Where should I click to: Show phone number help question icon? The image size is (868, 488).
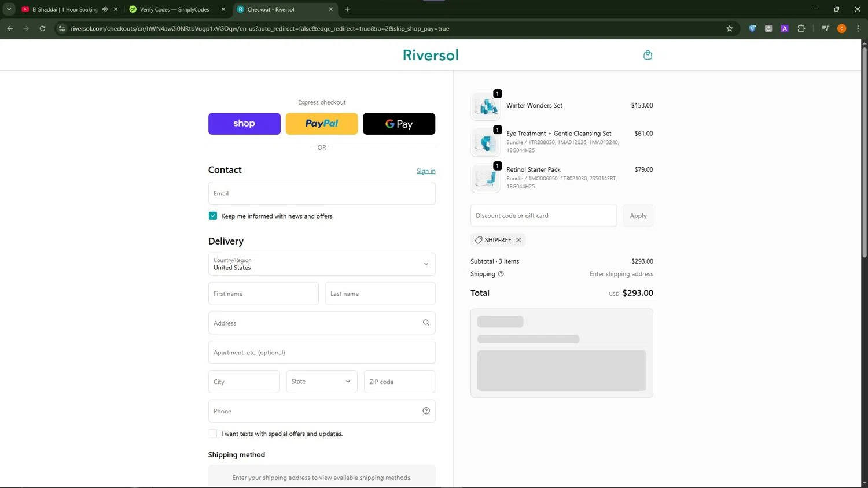pos(426,411)
